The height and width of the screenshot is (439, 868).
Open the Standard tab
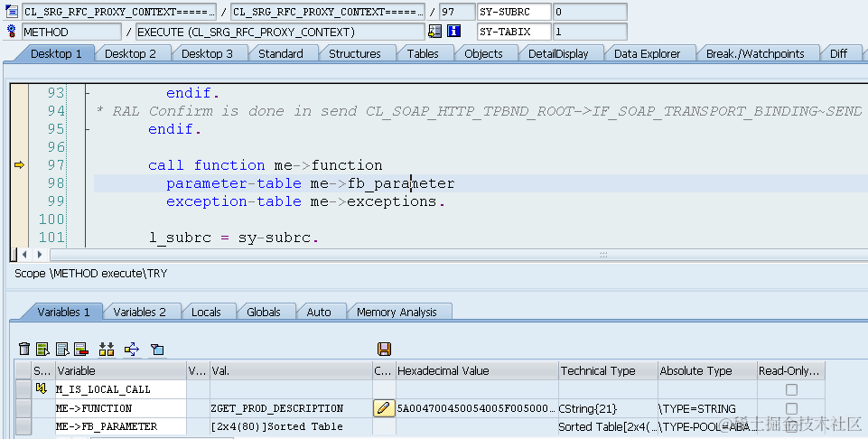281,53
